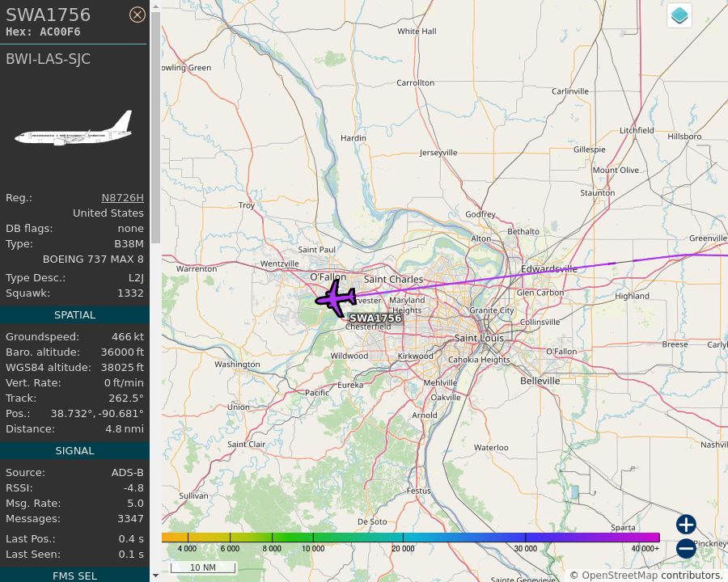Open the map layers selector icon
The width and height of the screenshot is (728, 582).
(x=679, y=15)
